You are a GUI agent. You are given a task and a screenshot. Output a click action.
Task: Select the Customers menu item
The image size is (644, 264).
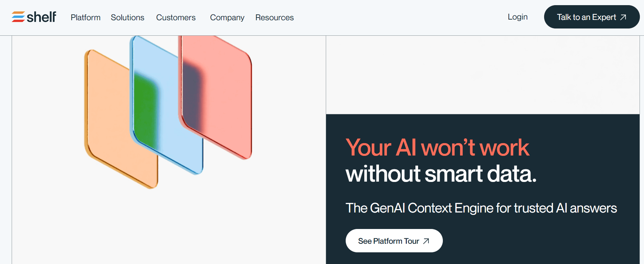pyautogui.click(x=176, y=18)
